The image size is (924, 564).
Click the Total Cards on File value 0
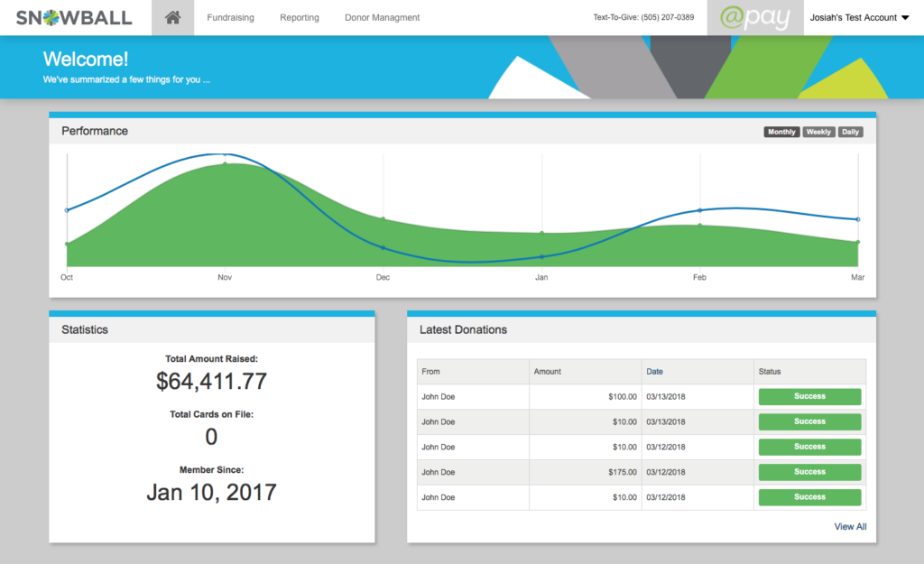211,437
